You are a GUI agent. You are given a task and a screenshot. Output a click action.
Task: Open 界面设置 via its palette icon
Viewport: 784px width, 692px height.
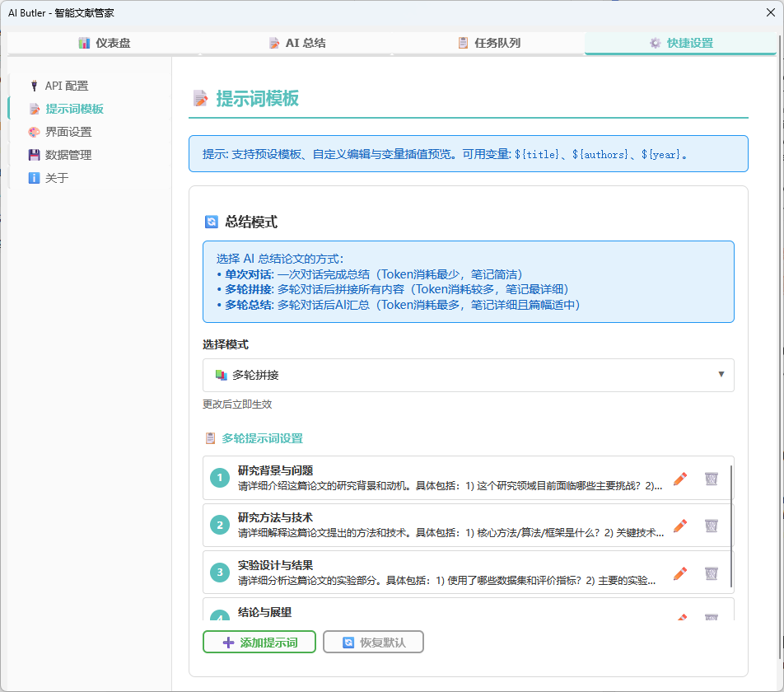click(x=34, y=131)
